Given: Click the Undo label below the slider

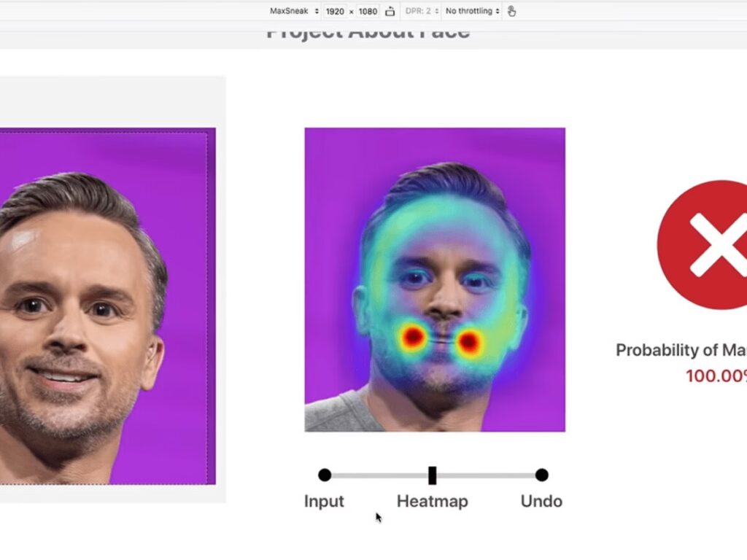Looking at the screenshot, I should [541, 502].
